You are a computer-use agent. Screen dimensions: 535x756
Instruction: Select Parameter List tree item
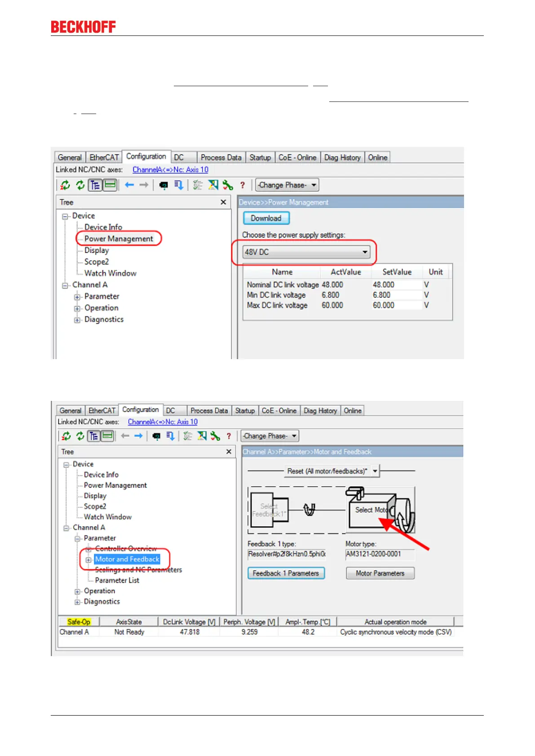[x=117, y=580]
